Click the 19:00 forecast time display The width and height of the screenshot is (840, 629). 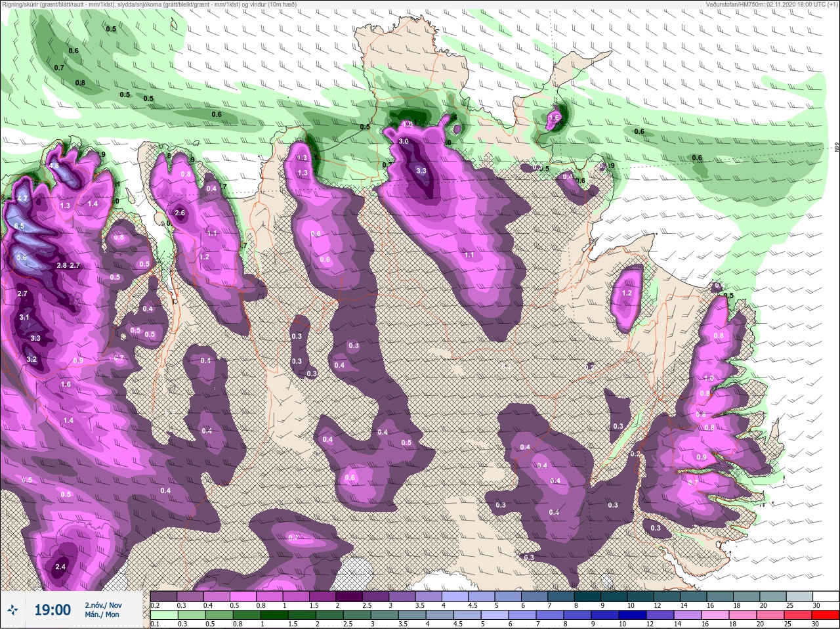(52, 610)
